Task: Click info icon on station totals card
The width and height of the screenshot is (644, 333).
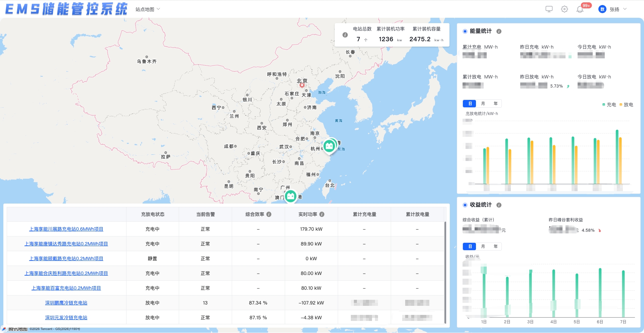Action: point(345,35)
